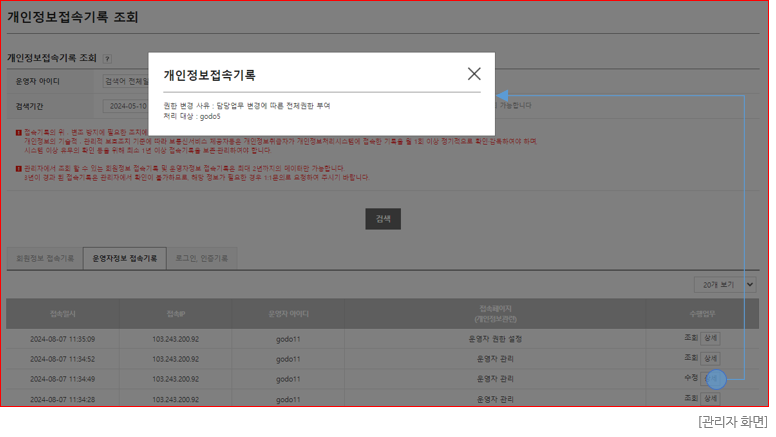This screenshot has width=776, height=437.
Task: Close the 개인정보접속기록 popup with the X
Action: (474, 74)
